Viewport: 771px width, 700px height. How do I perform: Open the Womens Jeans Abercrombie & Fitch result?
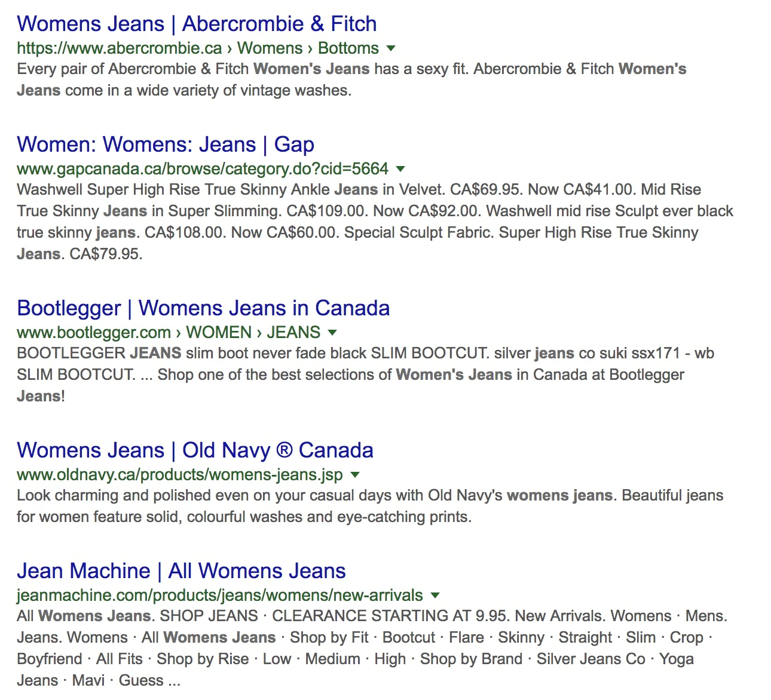point(197,24)
